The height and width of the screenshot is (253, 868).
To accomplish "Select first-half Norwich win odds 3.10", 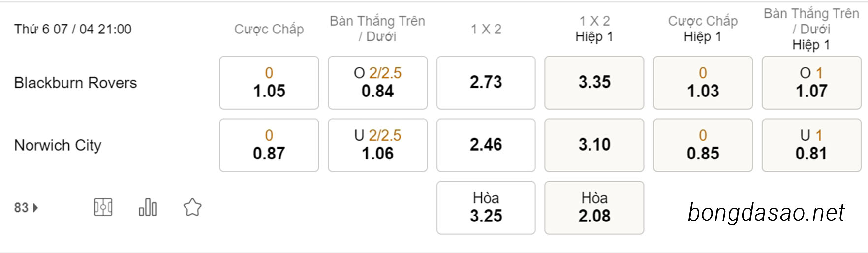I will coord(594,145).
